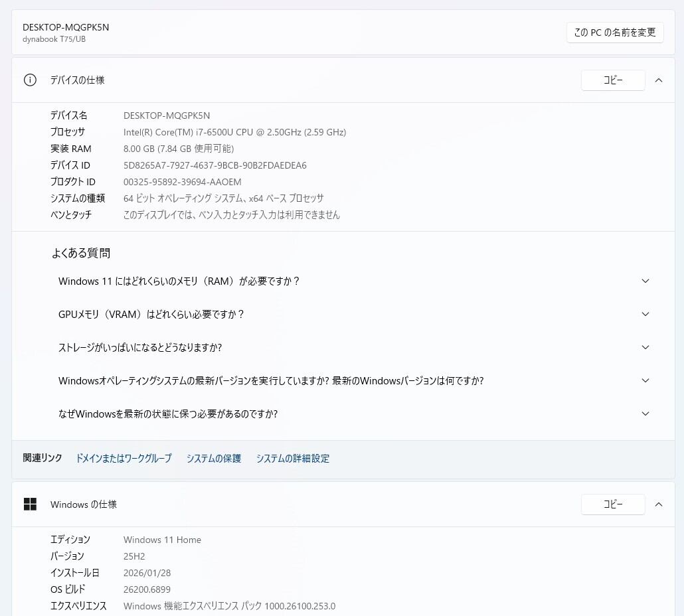The width and height of the screenshot is (684, 616).
Task: Expand the なぜWindowsを最新の状態に保つ question
Action: click(645, 414)
